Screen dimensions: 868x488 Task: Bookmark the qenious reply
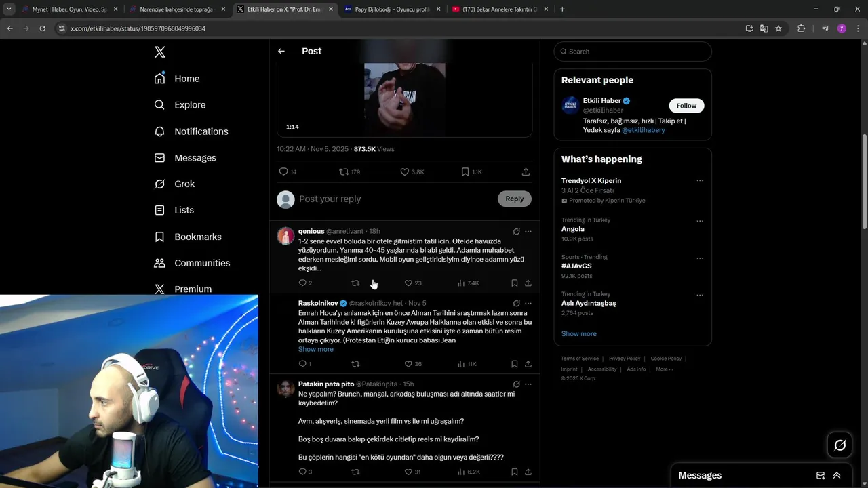515,283
